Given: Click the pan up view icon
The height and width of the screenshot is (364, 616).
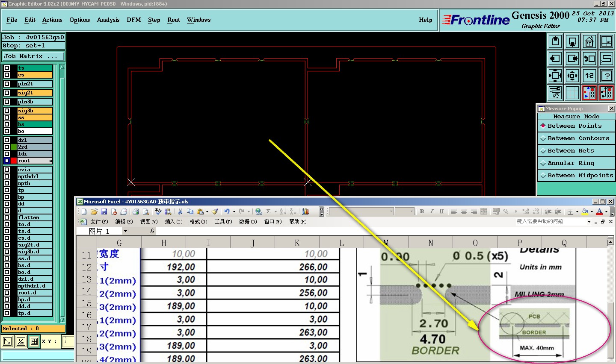Looking at the screenshot, I should [x=555, y=41].
